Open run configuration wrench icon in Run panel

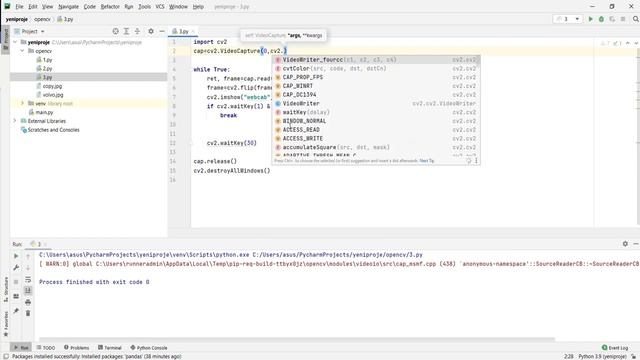coord(16,268)
